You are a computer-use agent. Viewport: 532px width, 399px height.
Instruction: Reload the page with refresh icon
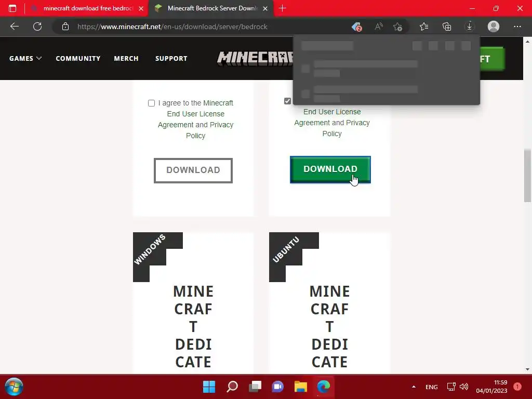[x=37, y=26]
